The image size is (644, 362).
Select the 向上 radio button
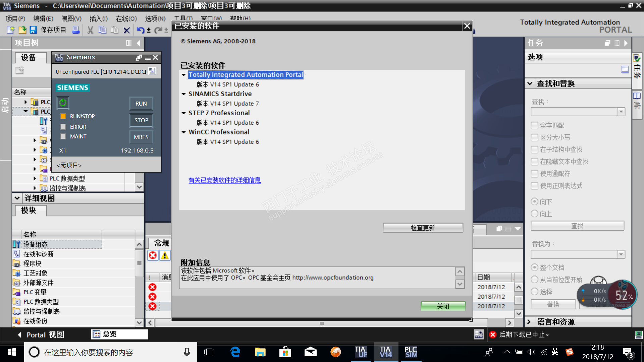coord(535,214)
